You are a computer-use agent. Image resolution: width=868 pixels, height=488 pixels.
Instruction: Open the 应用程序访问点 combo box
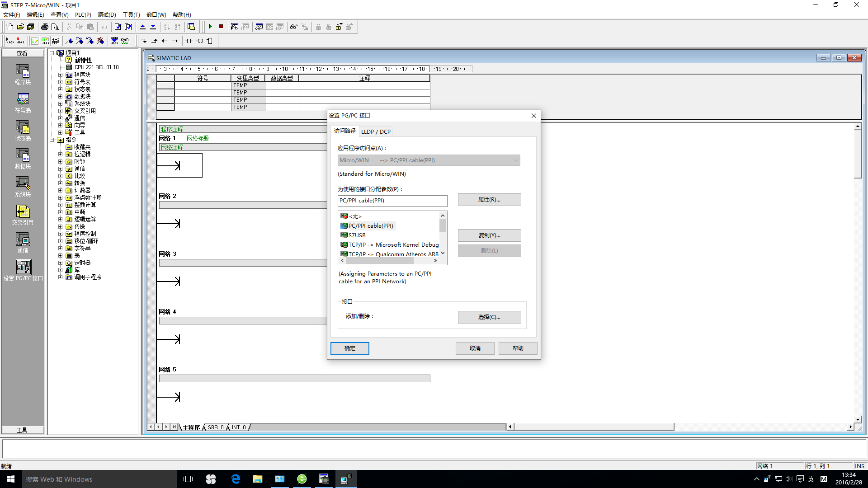[516, 160]
